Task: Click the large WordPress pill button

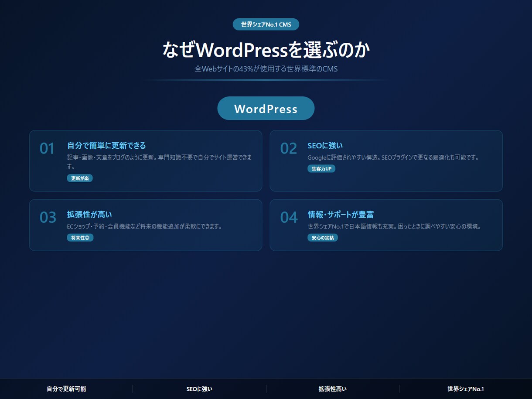Action: pos(266,108)
